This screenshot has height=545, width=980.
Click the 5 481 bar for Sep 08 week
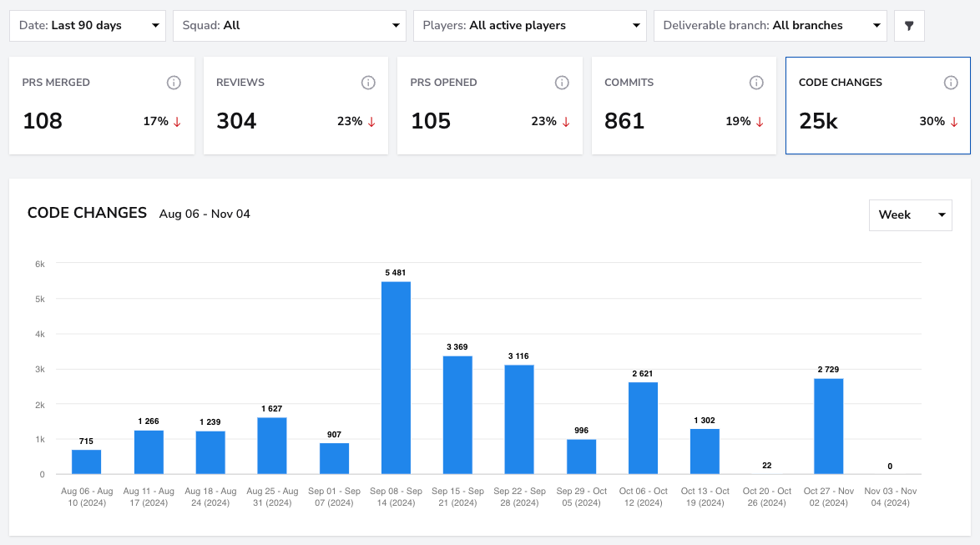pos(396,377)
